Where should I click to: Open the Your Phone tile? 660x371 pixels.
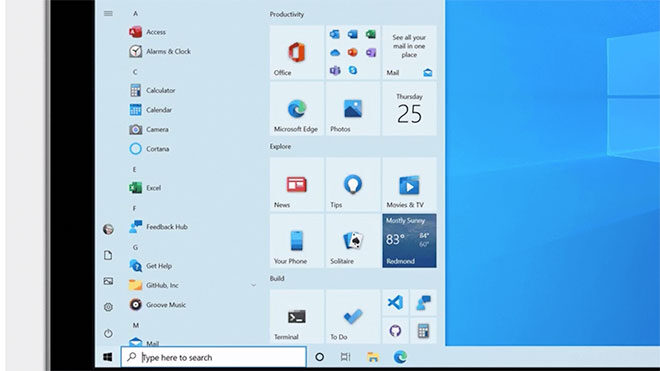click(297, 241)
